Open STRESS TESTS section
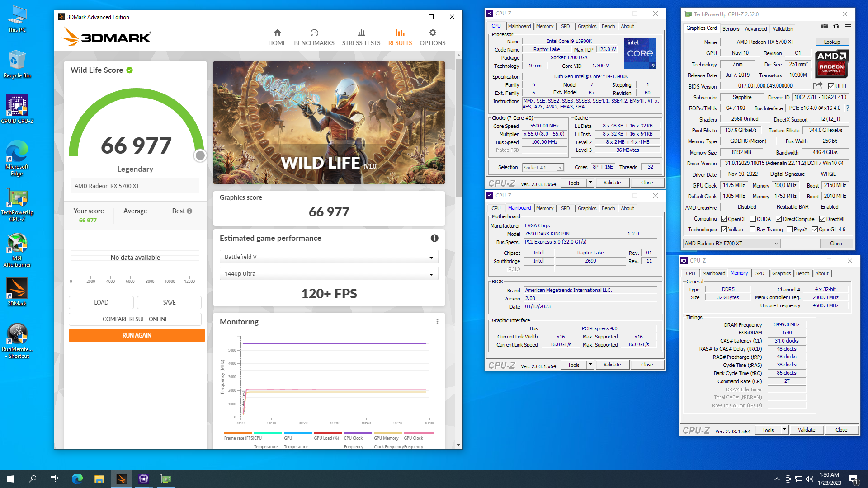The height and width of the screenshot is (488, 868). pyautogui.click(x=361, y=38)
